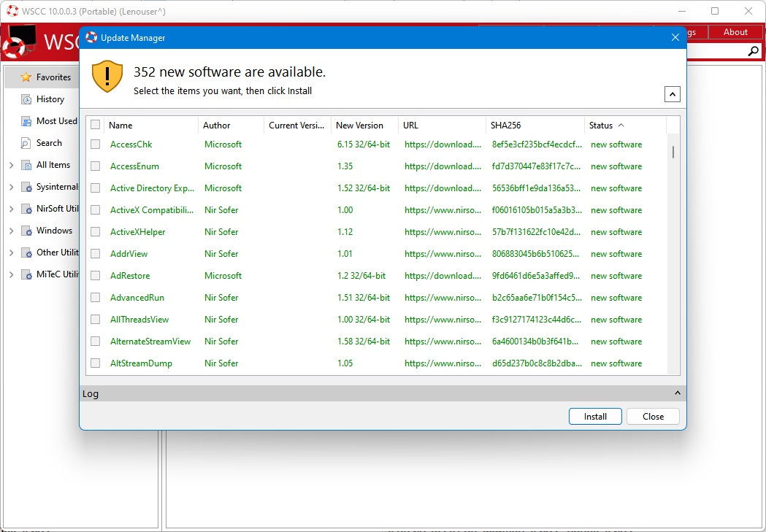Sort list by SHA256 column
Screen dimensions: 766x532
(x=535, y=126)
